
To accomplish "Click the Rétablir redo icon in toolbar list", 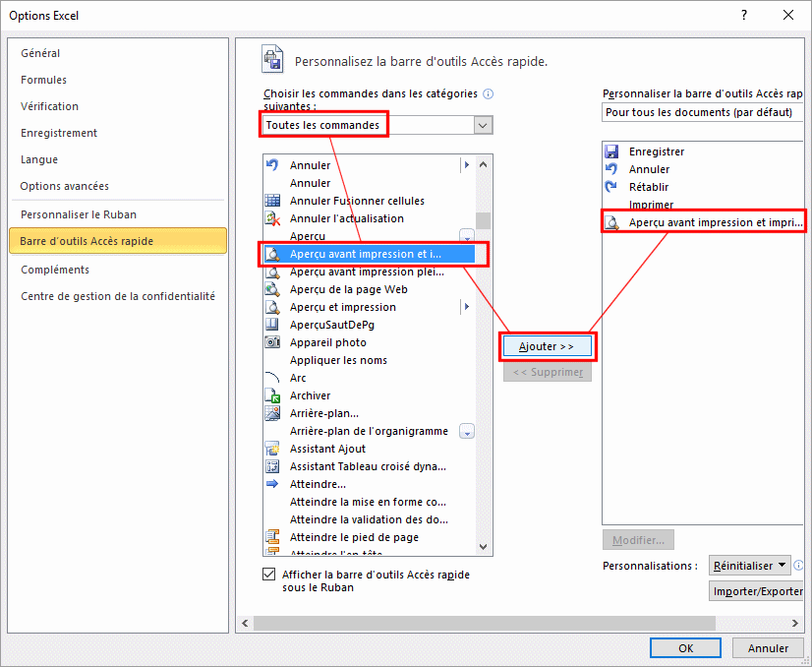I will click(611, 187).
